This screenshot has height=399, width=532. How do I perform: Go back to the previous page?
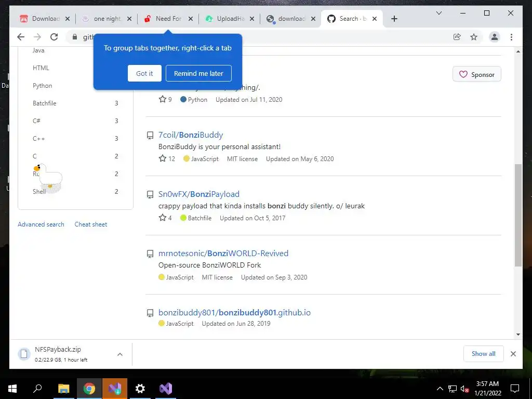pyautogui.click(x=21, y=37)
